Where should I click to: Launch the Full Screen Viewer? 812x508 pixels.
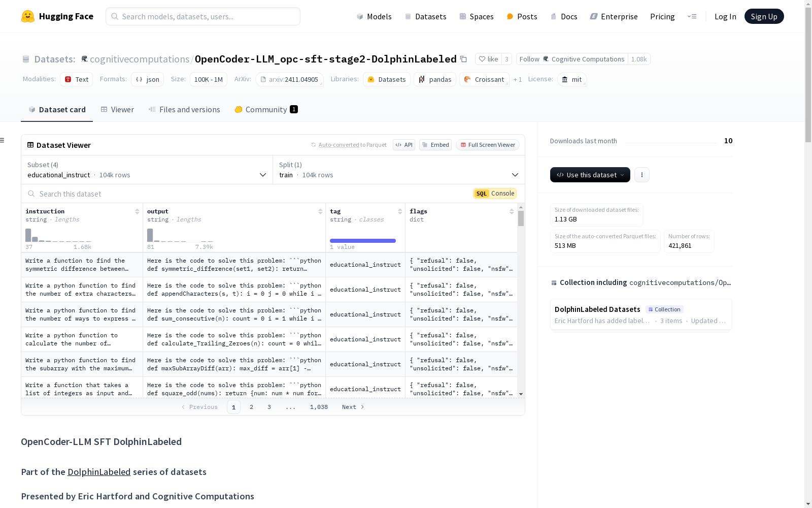[487, 145]
